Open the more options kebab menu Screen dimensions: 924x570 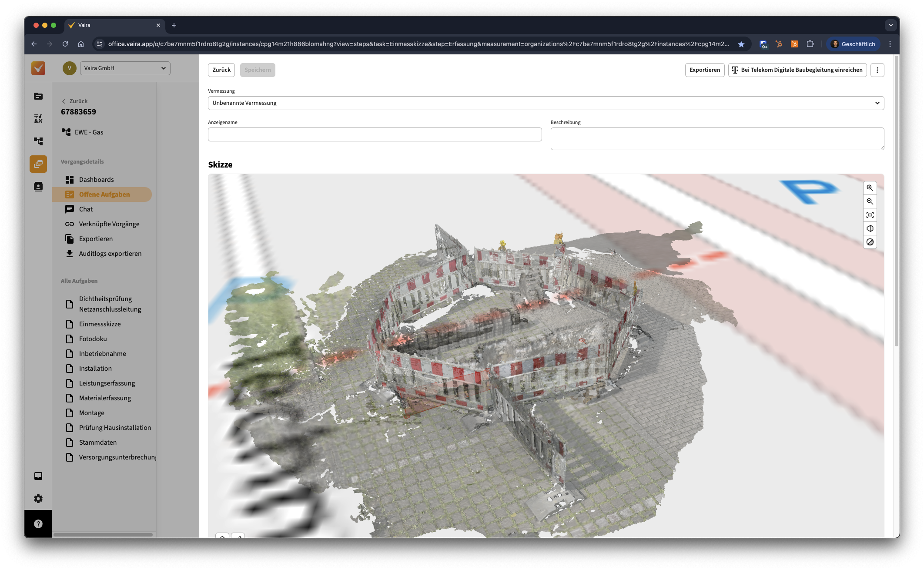(877, 70)
